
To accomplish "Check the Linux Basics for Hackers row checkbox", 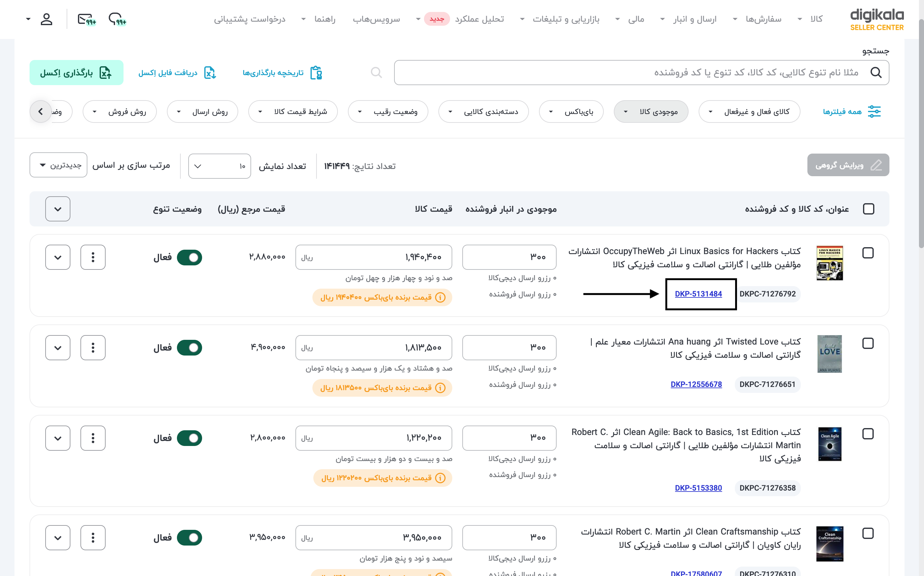I will (868, 253).
